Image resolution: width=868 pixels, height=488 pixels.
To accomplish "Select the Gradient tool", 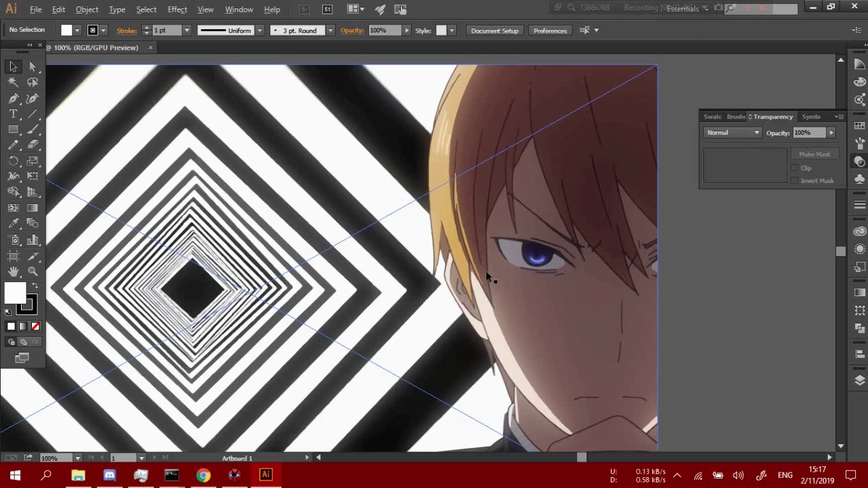I will [33, 208].
